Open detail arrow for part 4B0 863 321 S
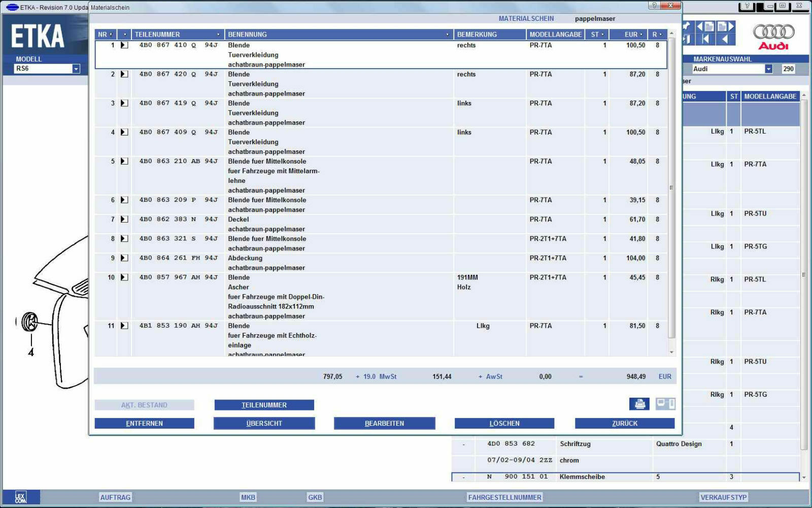Screen dimensions: 812x508 [x=124, y=239]
